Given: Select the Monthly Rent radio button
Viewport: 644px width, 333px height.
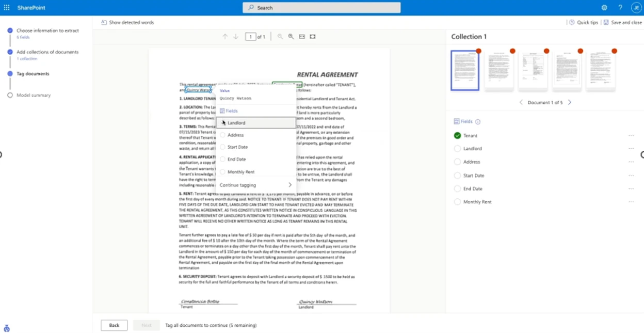Looking at the screenshot, I should click(x=457, y=202).
